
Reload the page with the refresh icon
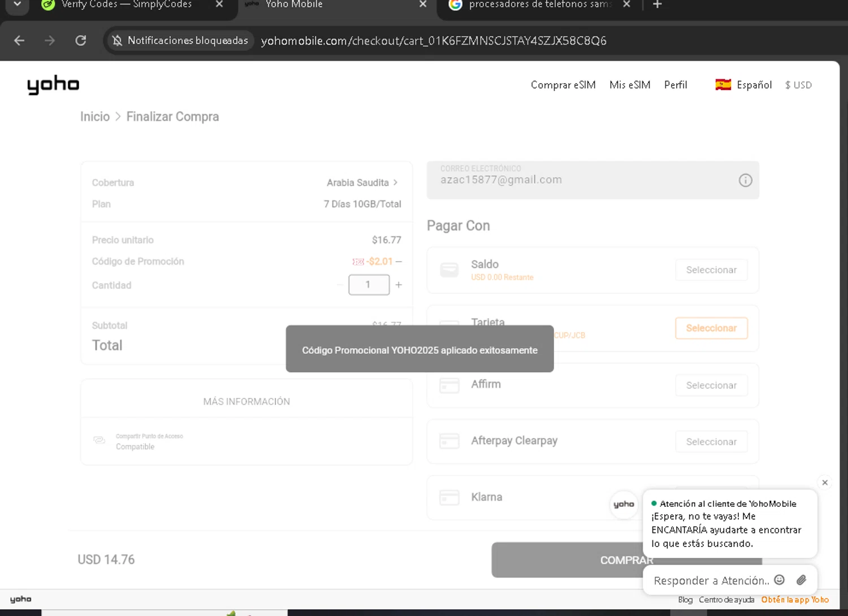[x=81, y=41]
